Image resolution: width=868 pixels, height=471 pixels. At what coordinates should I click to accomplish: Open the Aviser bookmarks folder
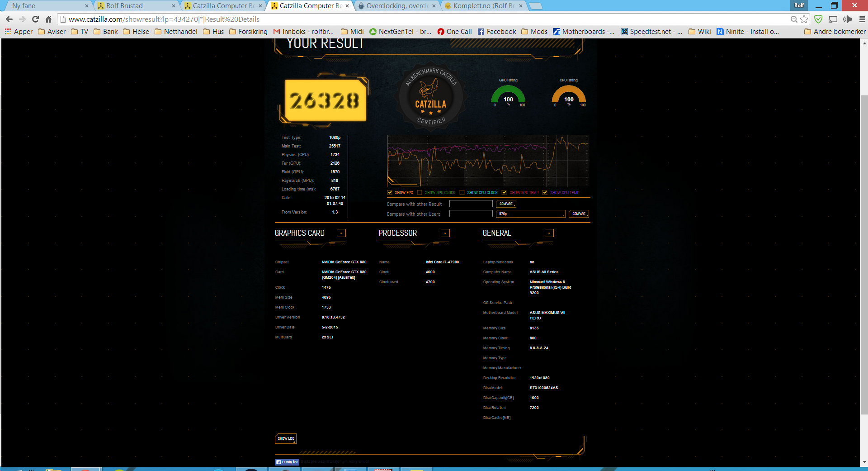click(x=52, y=32)
